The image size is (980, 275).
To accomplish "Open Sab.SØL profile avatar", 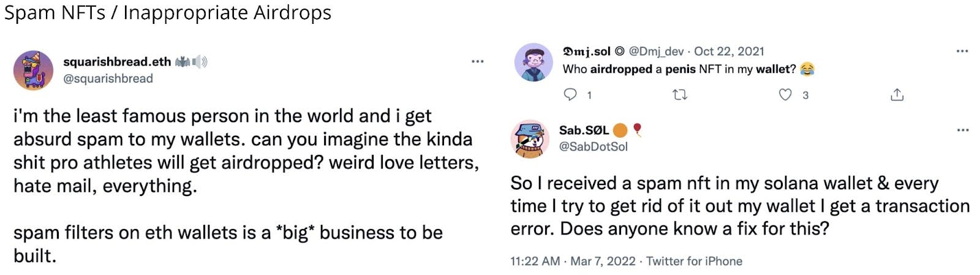I will pyautogui.click(x=530, y=138).
